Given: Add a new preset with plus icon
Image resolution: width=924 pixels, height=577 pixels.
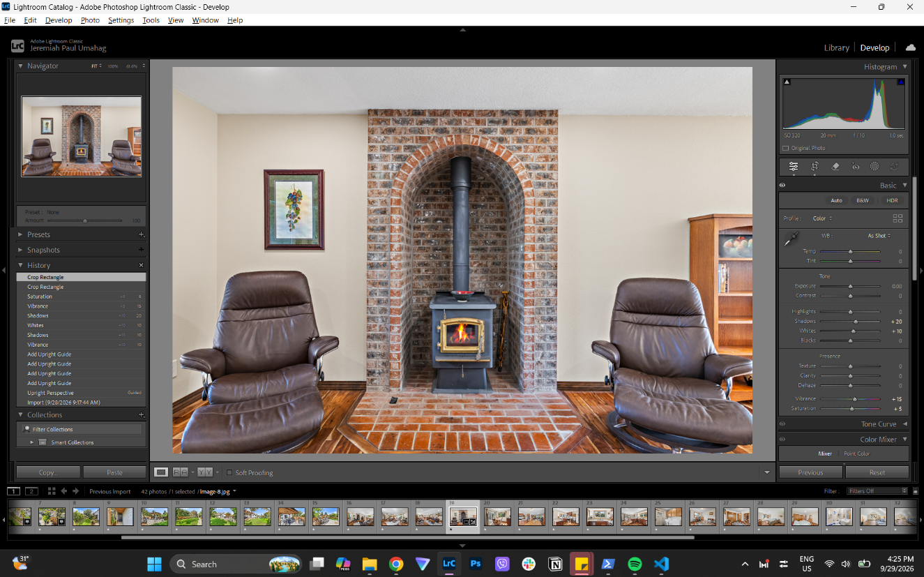Looking at the screenshot, I should click(141, 234).
